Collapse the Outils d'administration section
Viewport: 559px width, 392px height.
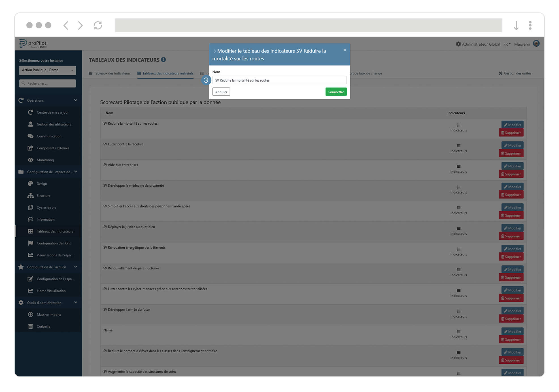[76, 302]
